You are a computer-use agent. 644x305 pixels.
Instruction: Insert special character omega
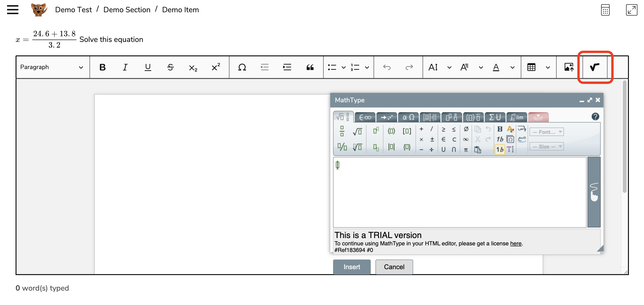[242, 67]
